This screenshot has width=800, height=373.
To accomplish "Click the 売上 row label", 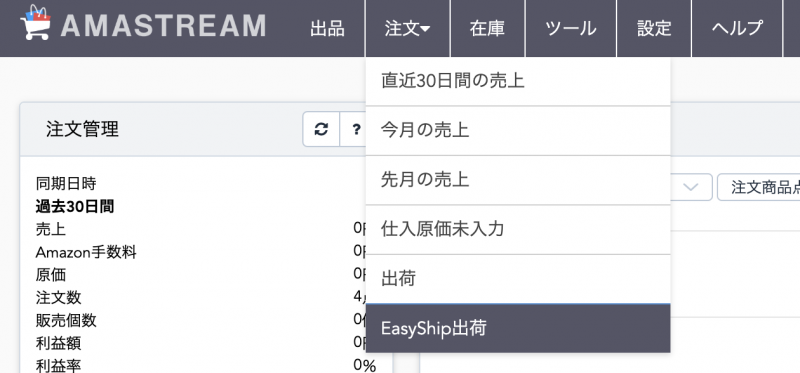I will [x=51, y=230].
